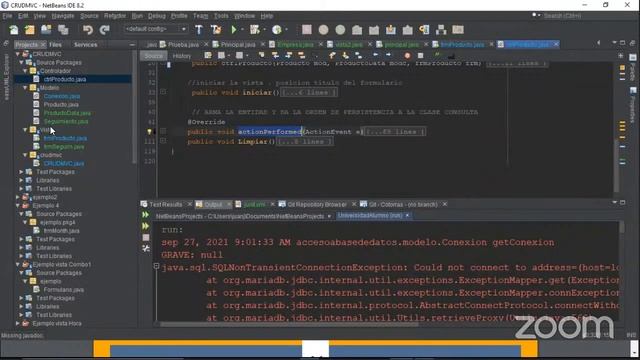The image size is (640, 360).
Task: Open the Navigate menu
Action: (63, 16)
